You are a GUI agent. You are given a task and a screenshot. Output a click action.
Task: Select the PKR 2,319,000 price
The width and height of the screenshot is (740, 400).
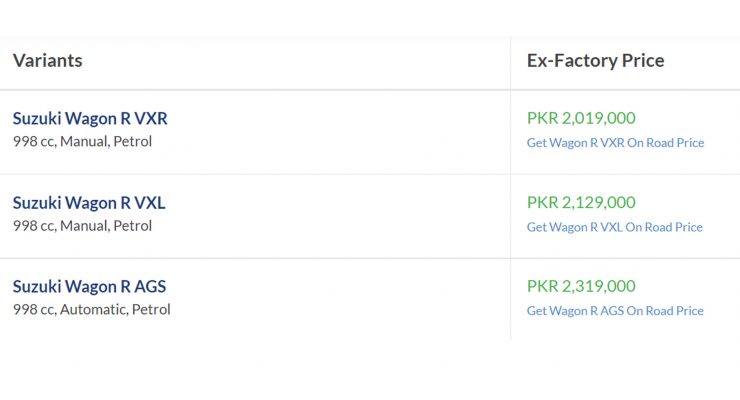581,286
